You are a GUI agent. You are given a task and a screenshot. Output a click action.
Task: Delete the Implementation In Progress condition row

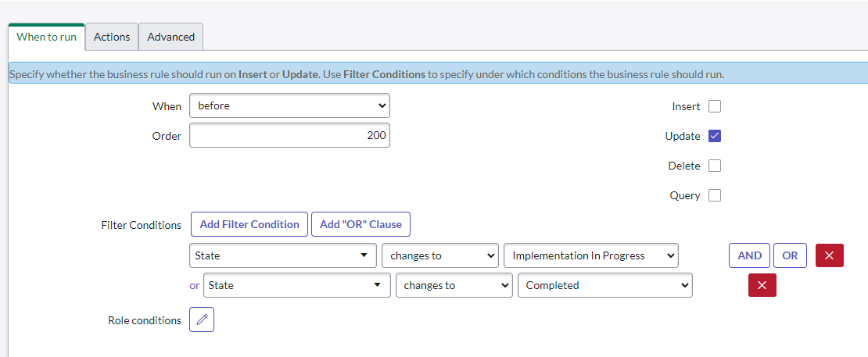click(x=829, y=255)
